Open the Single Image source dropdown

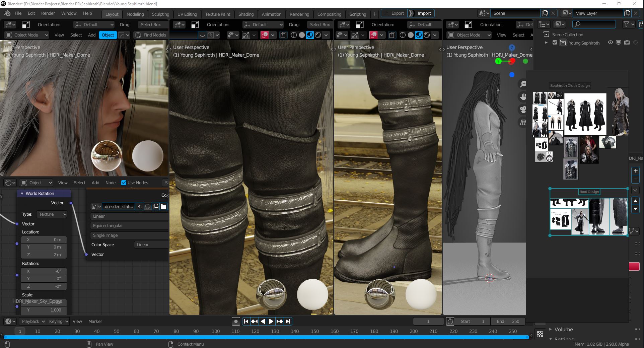pyautogui.click(x=129, y=235)
